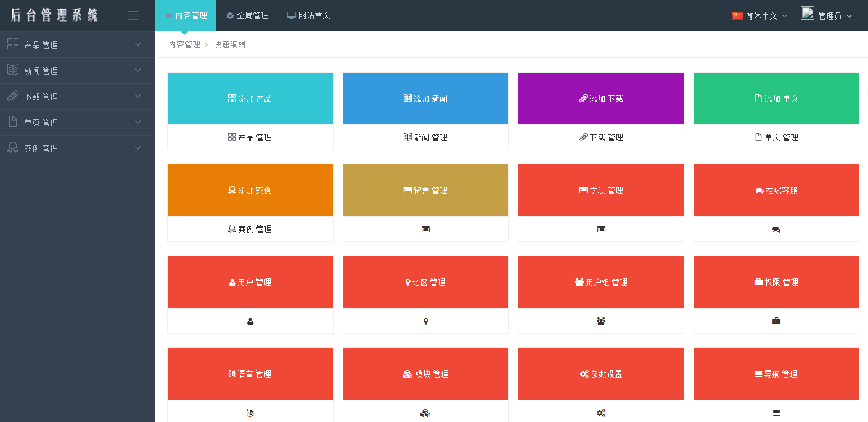The image size is (868, 422).
Task: Click the group icon under 用户组管理
Action: pos(601,321)
